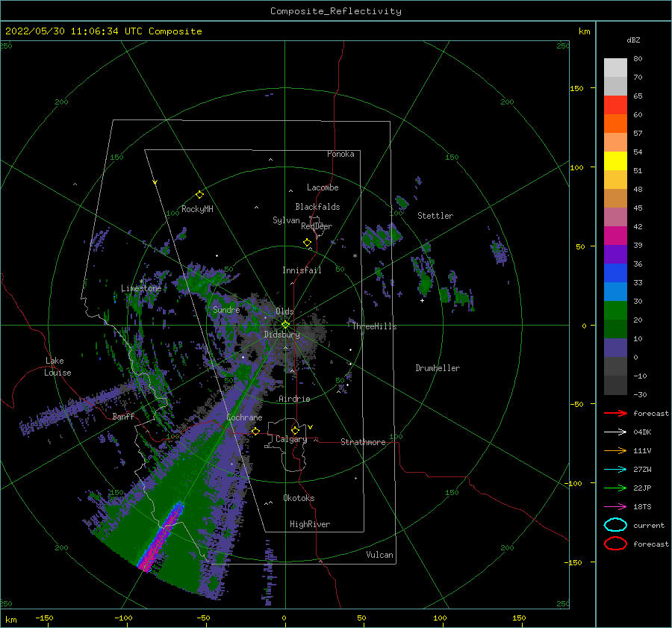Click the Sundre label
Viewport: 672px width, 628px height.
226,309
